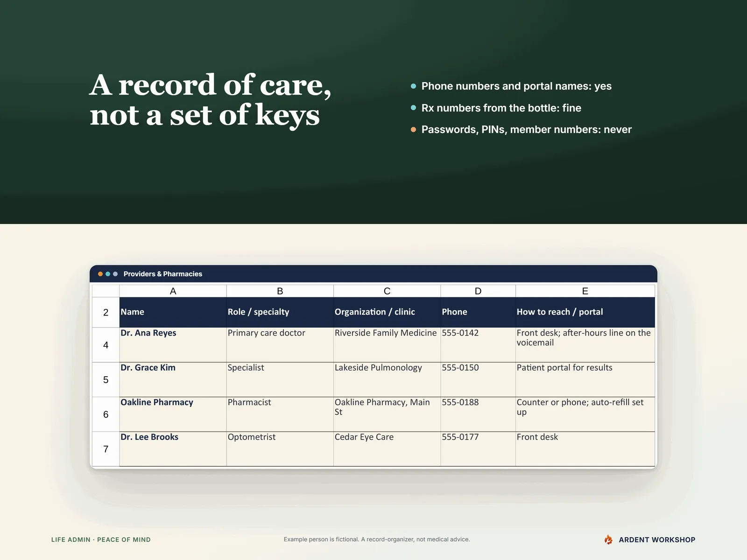The height and width of the screenshot is (560, 747).
Task: Select row 4 header number
Action: [106, 345]
